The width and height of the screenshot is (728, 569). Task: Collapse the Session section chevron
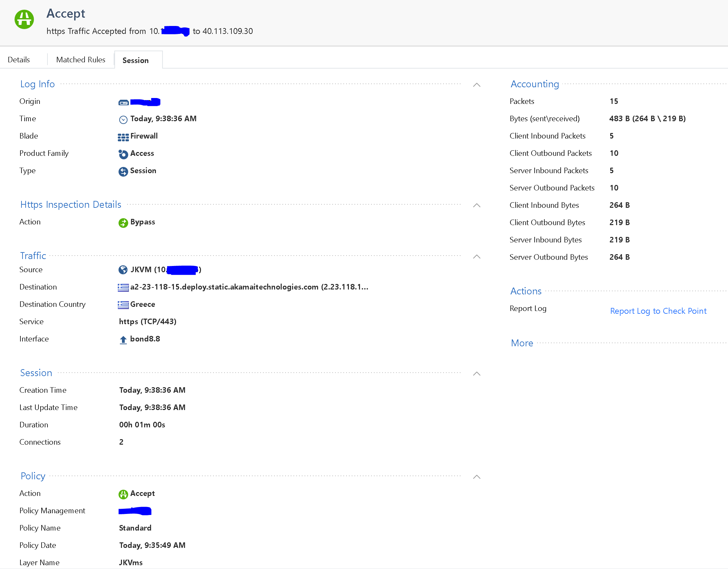coord(476,374)
